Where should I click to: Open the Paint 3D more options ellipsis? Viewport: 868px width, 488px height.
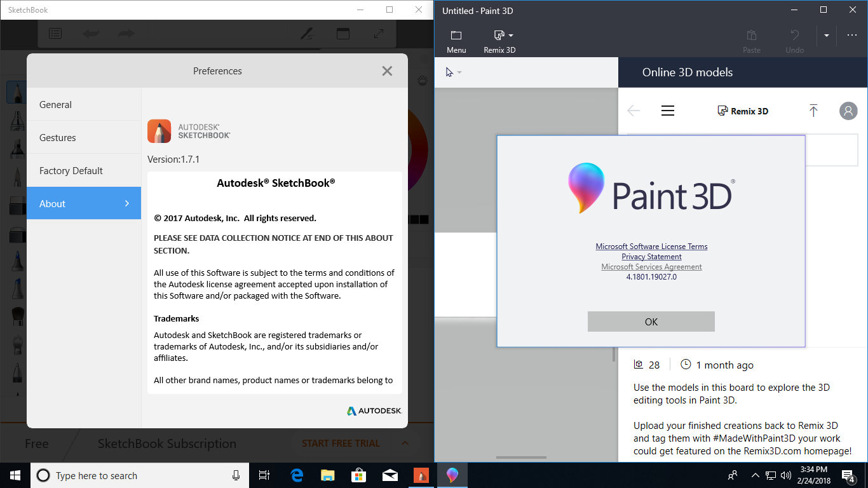[852, 36]
